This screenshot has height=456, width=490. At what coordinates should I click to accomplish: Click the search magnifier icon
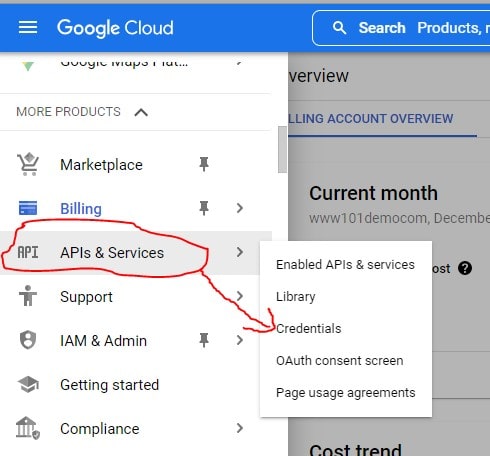[339, 28]
